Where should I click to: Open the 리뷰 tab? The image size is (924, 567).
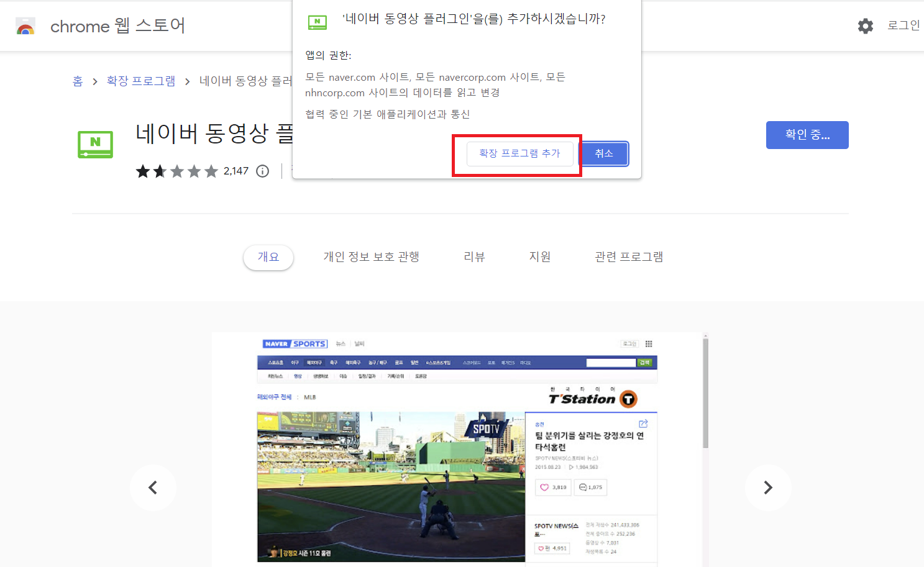[x=474, y=256]
